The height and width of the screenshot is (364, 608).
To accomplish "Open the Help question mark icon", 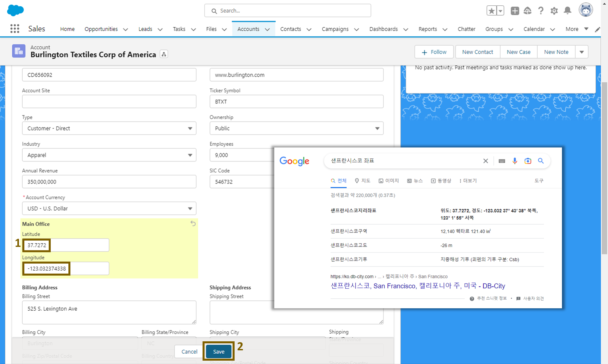I will pyautogui.click(x=541, y=11).
